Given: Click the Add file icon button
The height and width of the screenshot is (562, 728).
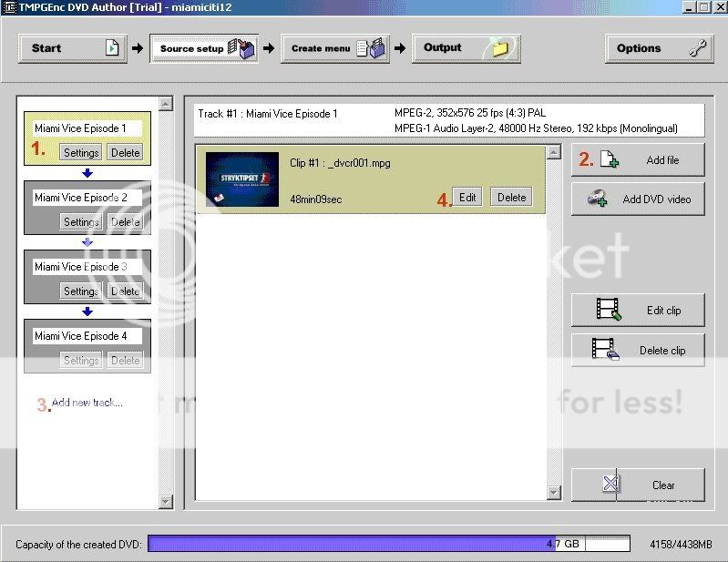Looking at the screenshot, I should 610,160.
